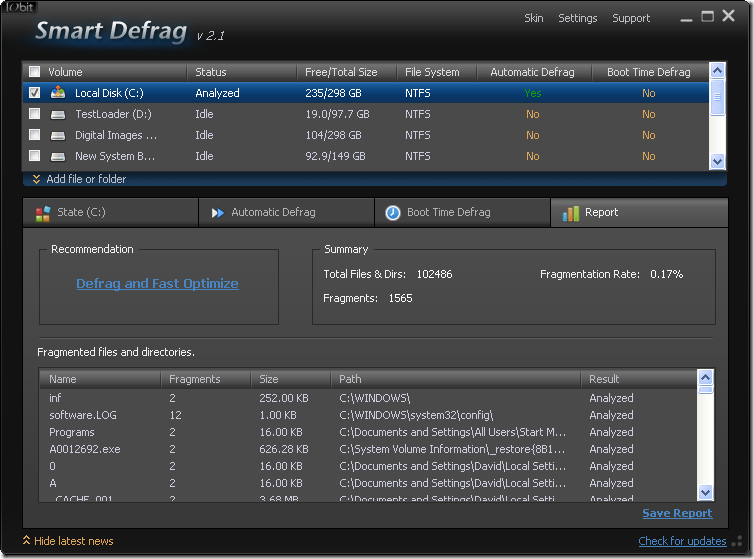
Task: Click the Automatic Defrag arrows icon
Action: click(217, 213)
